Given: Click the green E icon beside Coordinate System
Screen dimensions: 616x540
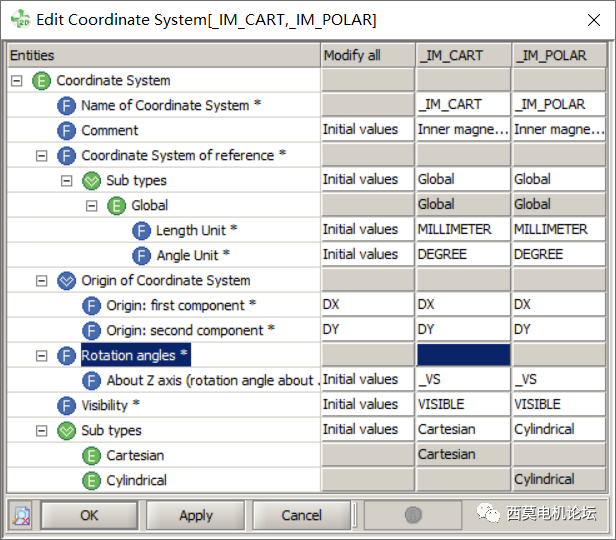Looking at the screenshot, I should click(x=41, y=81).
